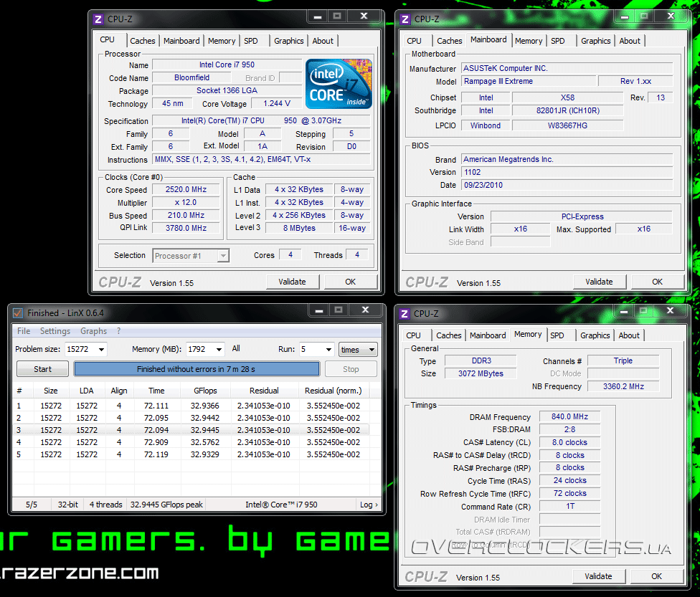Screen dimensions: 700x597
Task: Click Validate in the Mainboard window
Action: click(x=599, y=282)
